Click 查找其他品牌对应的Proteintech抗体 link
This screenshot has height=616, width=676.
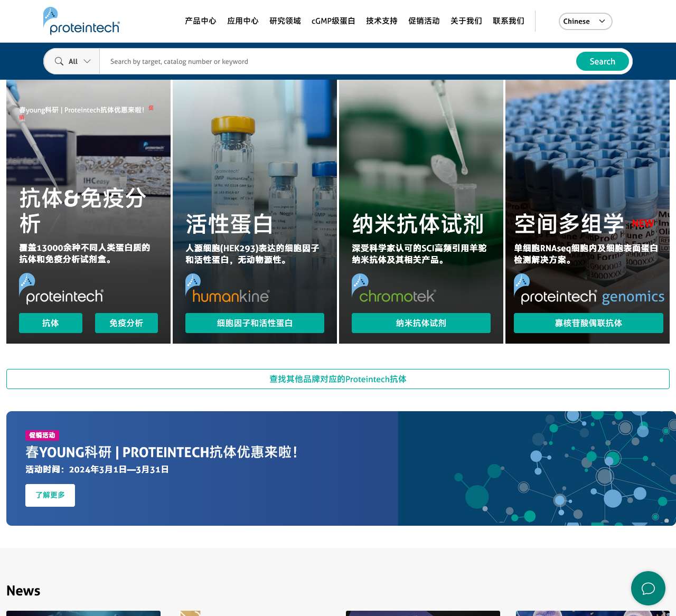pos(338,379)
